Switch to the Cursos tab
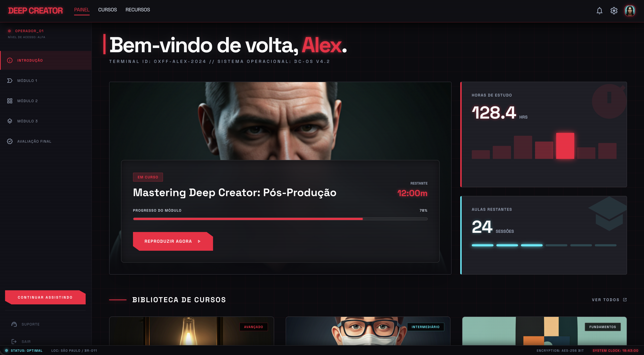This screenshot has width=644, height=355. (108, 10)
